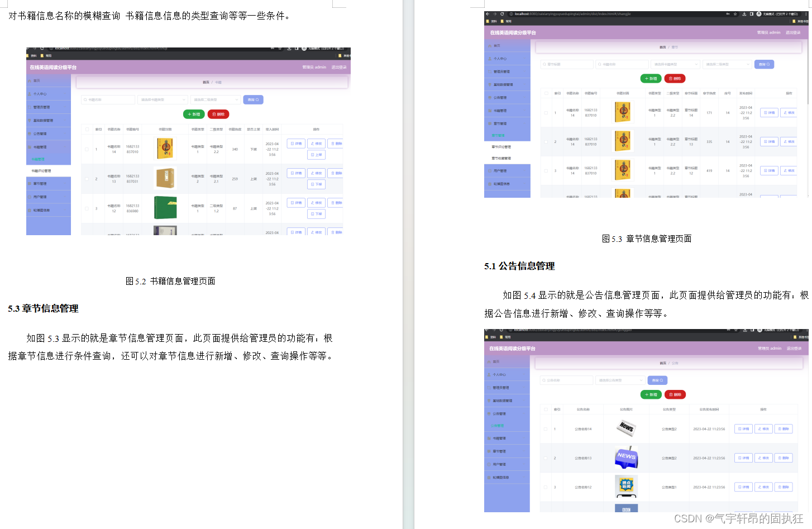Tick row 1 checkbox in chapter management table

click(x=546, y=113)
